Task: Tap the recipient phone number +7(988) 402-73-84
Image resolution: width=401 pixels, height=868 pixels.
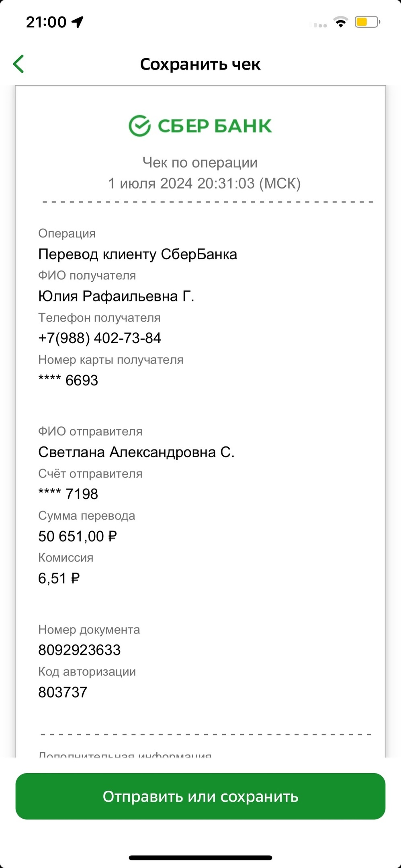Action: pos(100,338)
